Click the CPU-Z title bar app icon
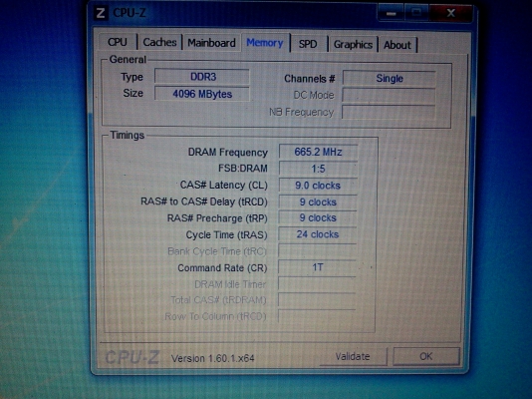This screenshot has height=399, width=532. pyautogui.click(x=101, y=13)
